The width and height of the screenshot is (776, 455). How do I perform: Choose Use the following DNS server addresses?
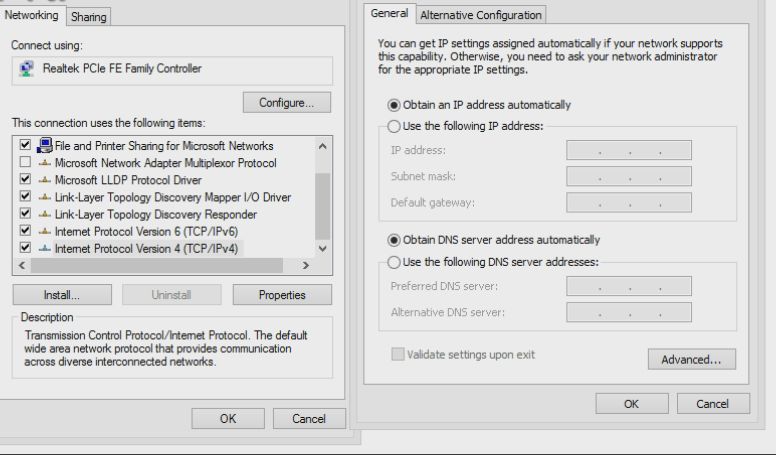pyautogui.click(x=394, y=262)
